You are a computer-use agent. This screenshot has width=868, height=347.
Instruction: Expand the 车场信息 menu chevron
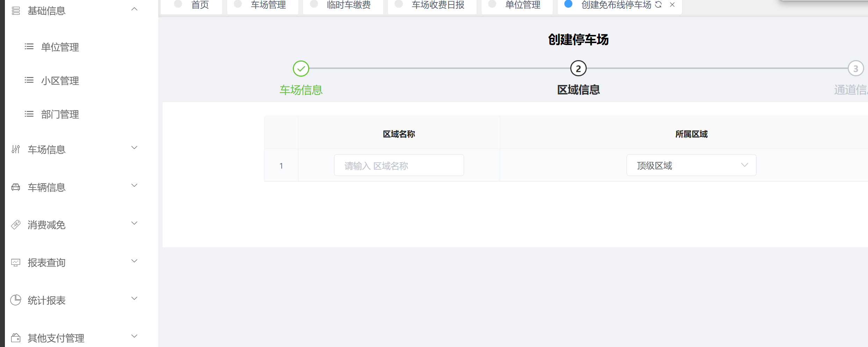[x=134, y=148]
